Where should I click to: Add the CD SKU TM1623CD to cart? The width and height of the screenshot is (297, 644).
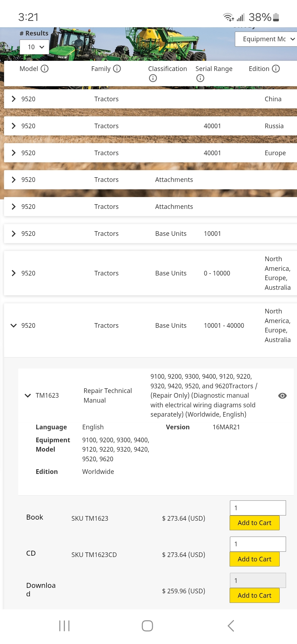point(254,559)
